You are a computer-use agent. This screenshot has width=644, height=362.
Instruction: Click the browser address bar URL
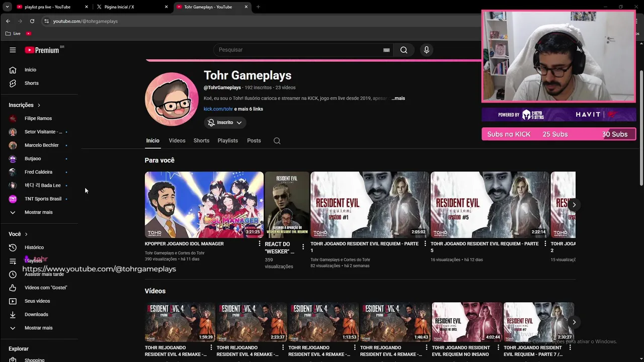click(86, 21)
